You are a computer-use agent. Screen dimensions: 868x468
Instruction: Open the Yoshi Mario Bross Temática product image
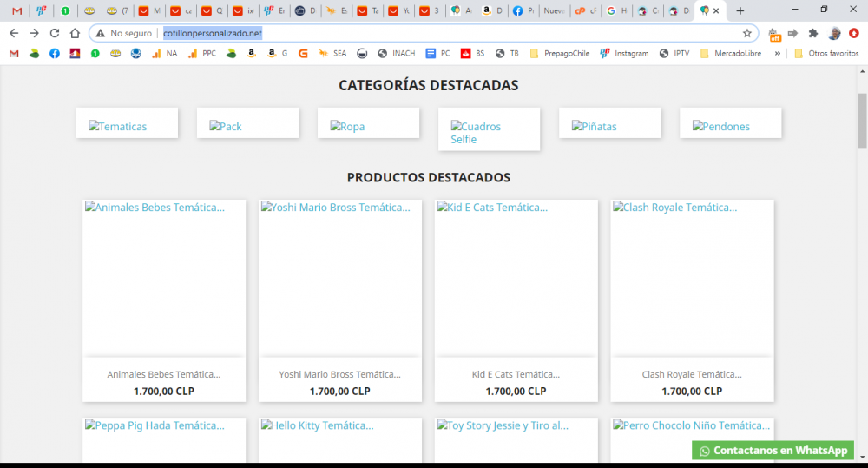click(x=340, y=279)
